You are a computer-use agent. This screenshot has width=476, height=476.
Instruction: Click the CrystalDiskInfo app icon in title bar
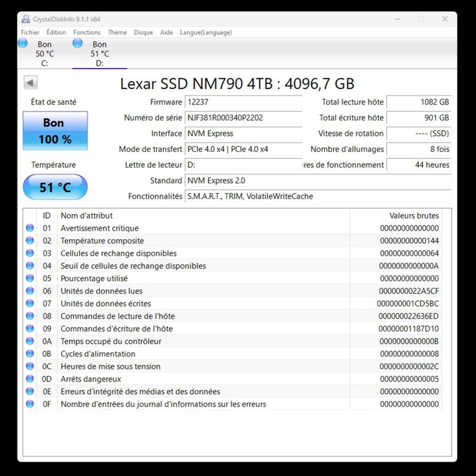point(26,19)
